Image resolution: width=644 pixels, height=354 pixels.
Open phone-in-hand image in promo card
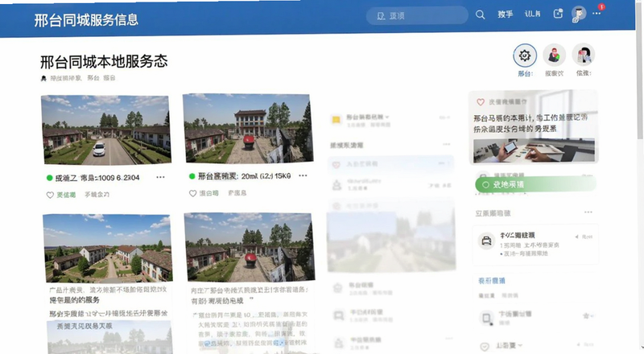pos(534,150)
